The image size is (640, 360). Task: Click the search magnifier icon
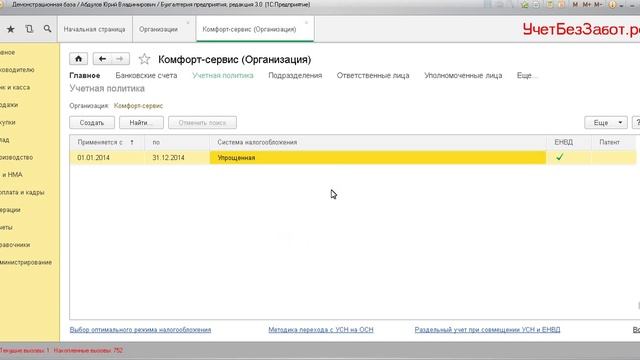coord(47,29)
